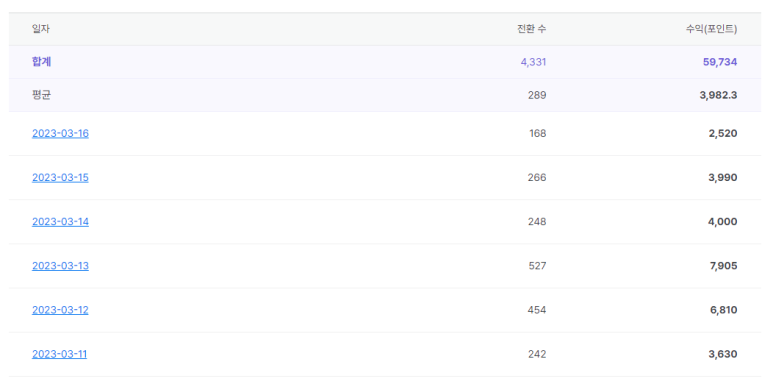Screen dimensions: 773x387
Task: Click conversions value 454 for 2023-03-12
Action: coord(537,310)
